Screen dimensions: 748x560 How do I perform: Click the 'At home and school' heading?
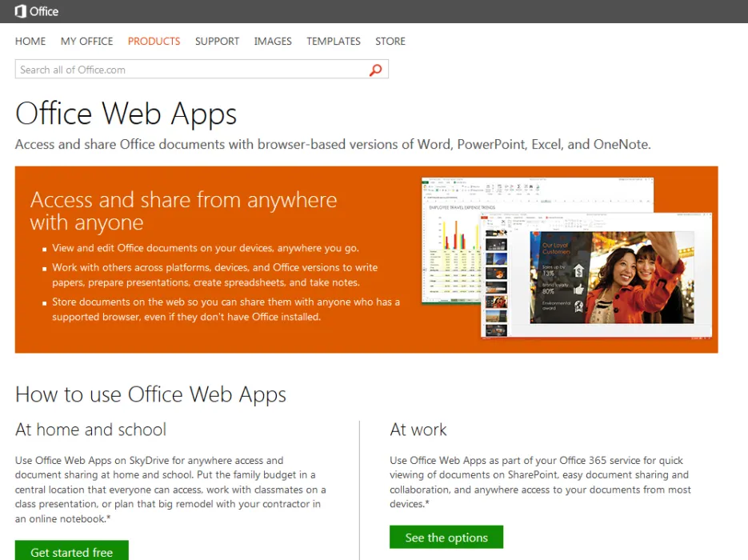[x=90, y=430]
